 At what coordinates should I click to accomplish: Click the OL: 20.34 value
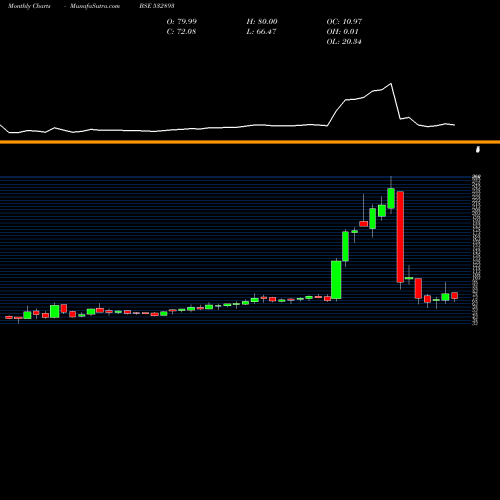344,42
